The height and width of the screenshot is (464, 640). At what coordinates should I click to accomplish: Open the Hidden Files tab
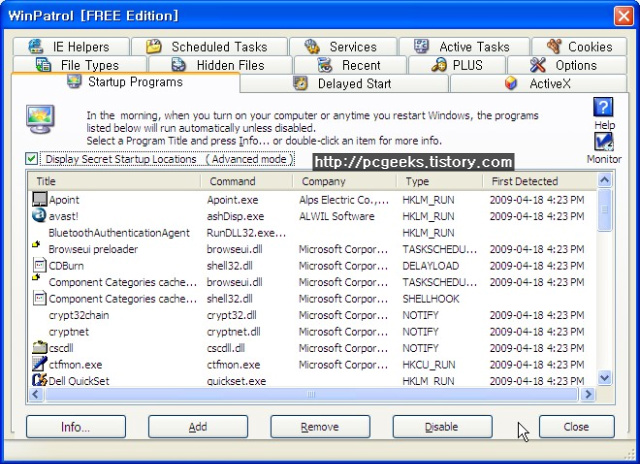coord(220,65)
